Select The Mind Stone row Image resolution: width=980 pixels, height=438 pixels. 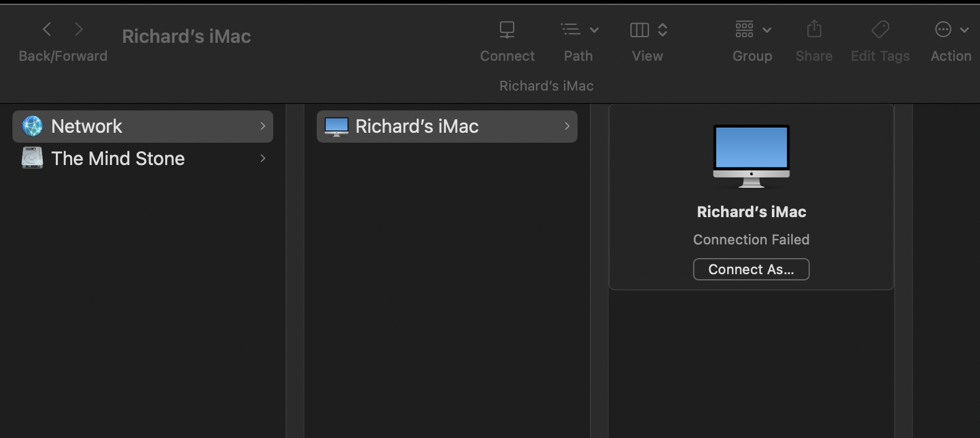tap(143, 158)
